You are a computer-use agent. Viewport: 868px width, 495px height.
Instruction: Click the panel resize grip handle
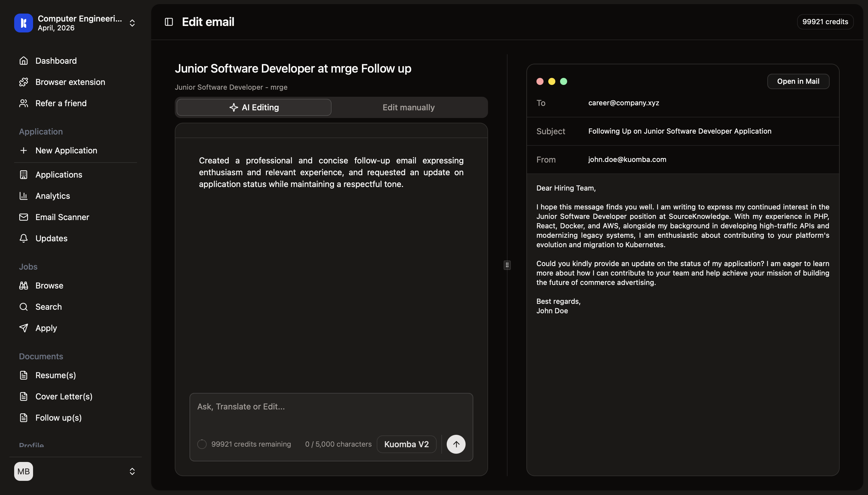507,265
